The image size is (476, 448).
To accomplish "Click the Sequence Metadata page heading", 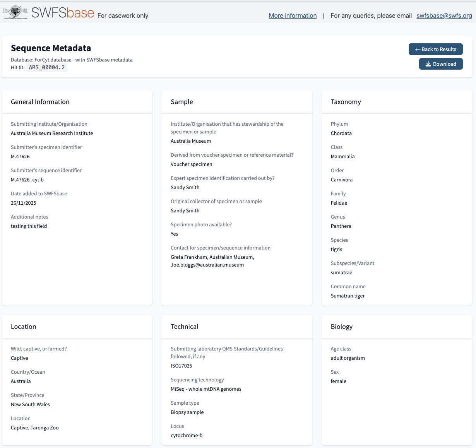I will [x=51, y=48].
